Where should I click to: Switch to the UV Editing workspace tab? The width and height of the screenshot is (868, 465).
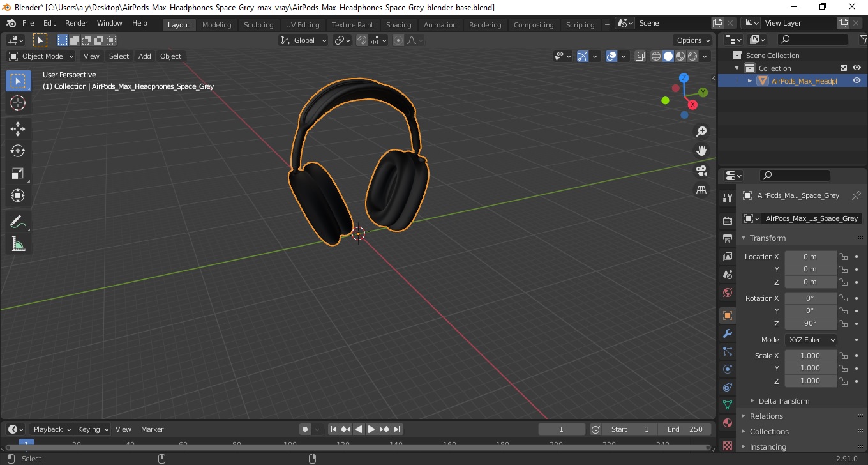(x=303, y=25)
